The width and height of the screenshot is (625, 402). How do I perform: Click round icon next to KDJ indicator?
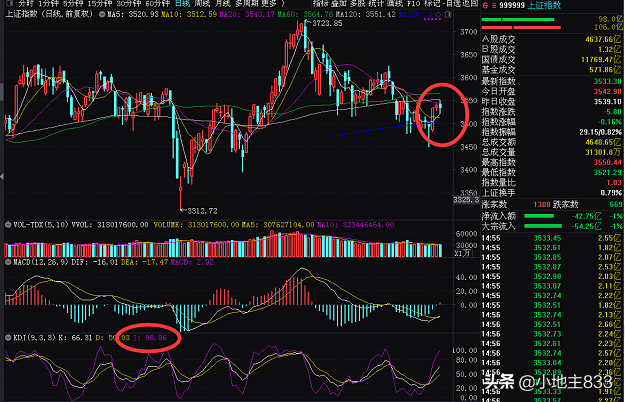point(8,337)
